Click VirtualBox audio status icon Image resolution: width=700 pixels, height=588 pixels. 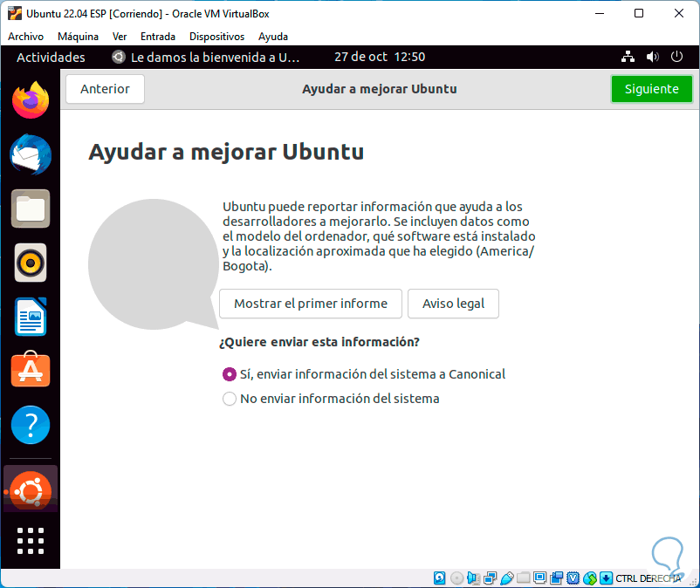coord(473,578)
